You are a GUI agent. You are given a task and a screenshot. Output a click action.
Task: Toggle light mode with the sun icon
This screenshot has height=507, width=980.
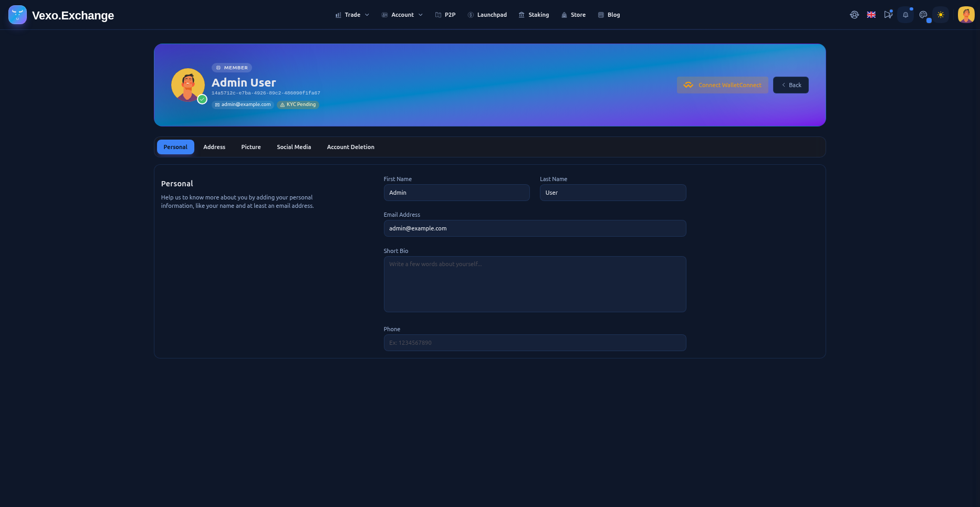(x=941, y=15)
